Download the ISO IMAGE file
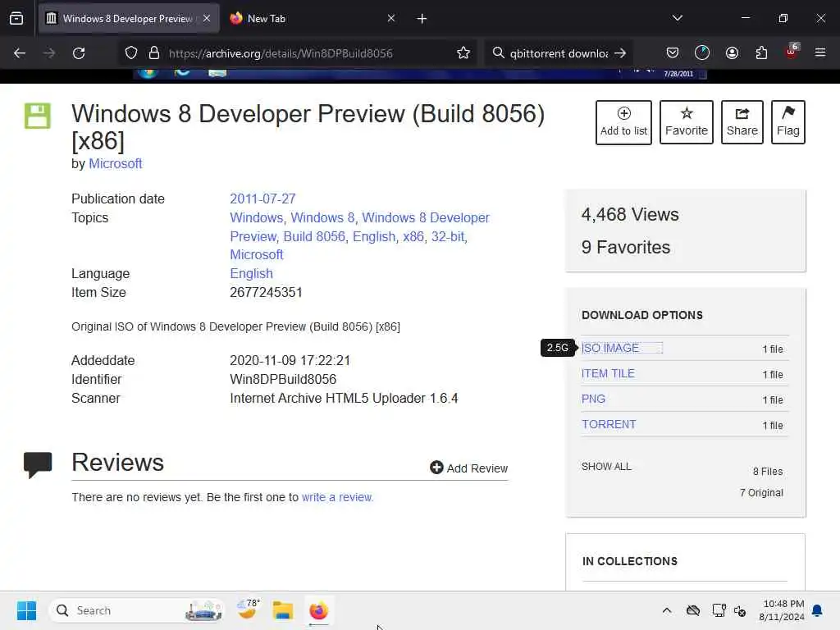This screenshot has height=630, width=840. coord(610,348)
